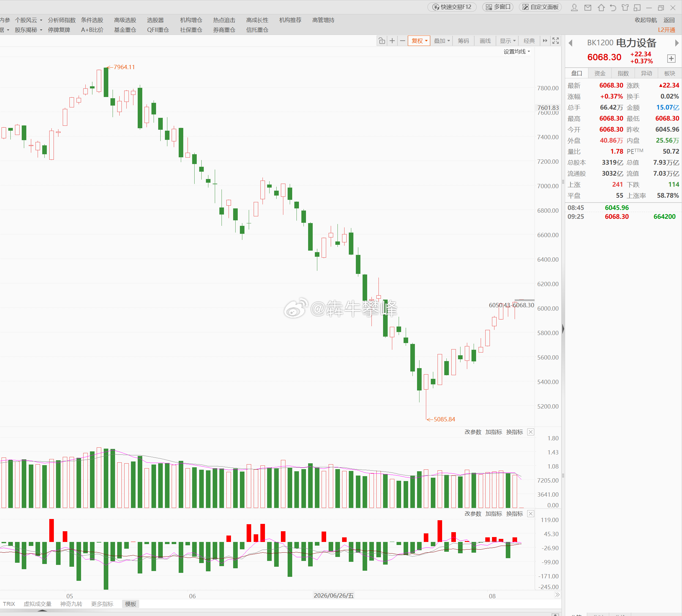Open the skin theme shirt icon

coord(625,7)
